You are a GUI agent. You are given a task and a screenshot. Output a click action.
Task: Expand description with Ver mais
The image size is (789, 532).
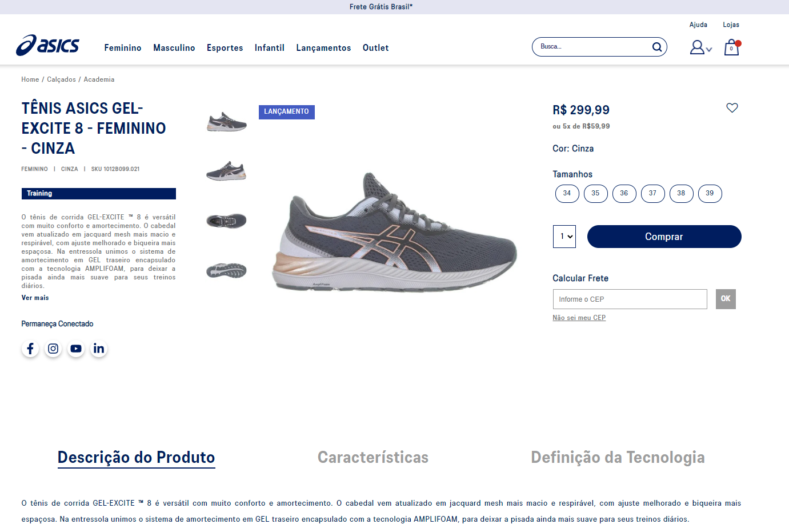[x=35, y=298]
